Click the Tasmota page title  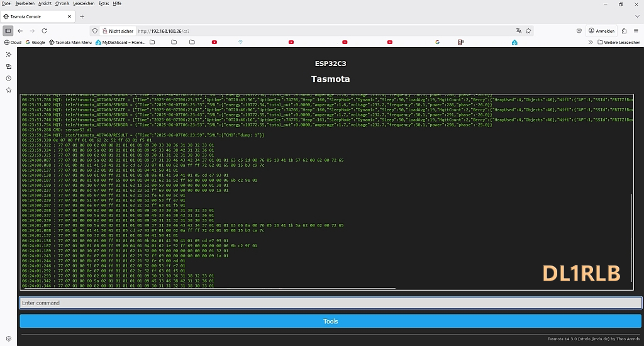click(x=331, y=79)
